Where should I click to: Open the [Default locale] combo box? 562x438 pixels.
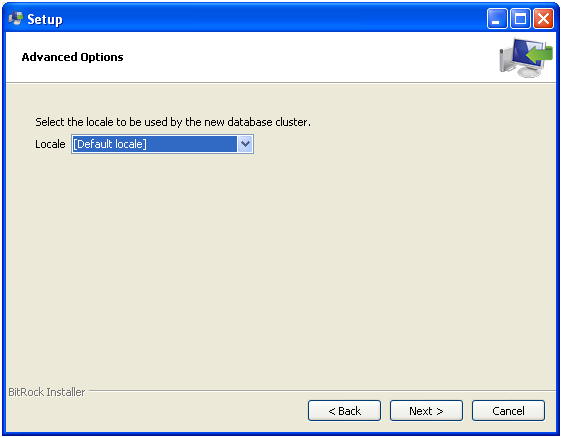pyautogui.click(x=162, y=144)
